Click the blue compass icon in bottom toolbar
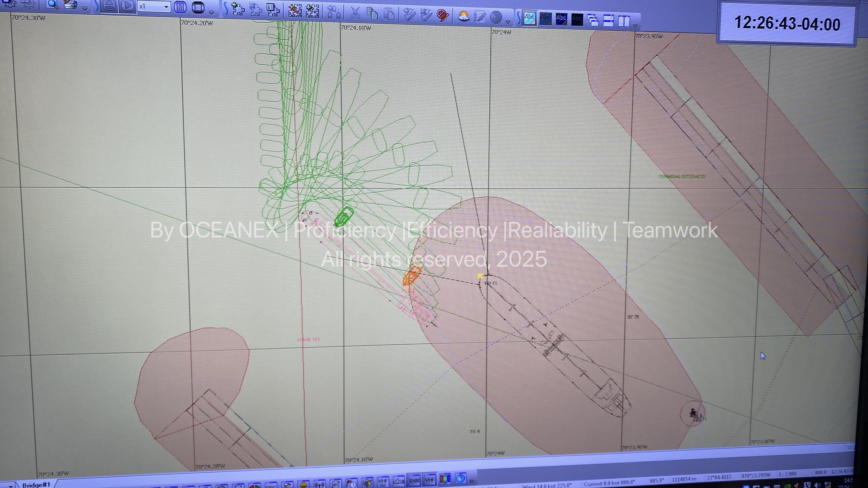The width and height of the screenshot is (868, 488). pos(460,478)
